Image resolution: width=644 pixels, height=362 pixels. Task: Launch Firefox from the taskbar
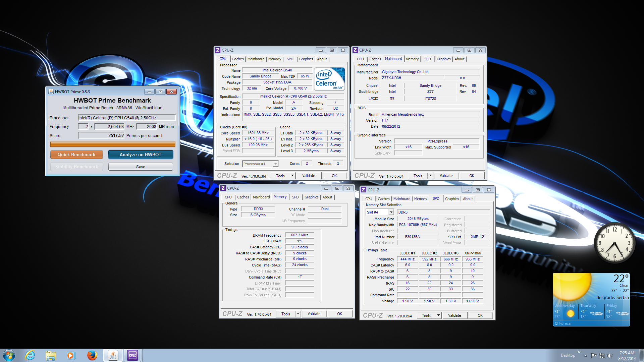pos(92,355)
